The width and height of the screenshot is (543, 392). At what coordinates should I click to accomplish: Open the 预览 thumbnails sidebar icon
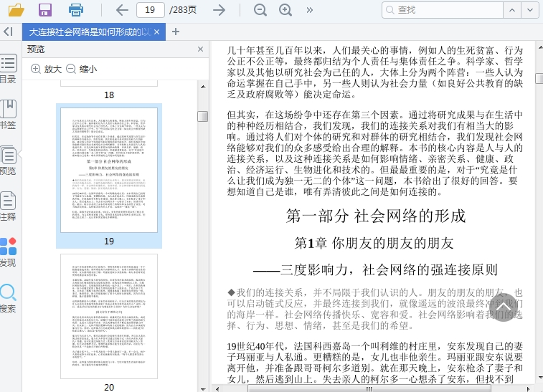pyautogui.click(x=9, y=161)
